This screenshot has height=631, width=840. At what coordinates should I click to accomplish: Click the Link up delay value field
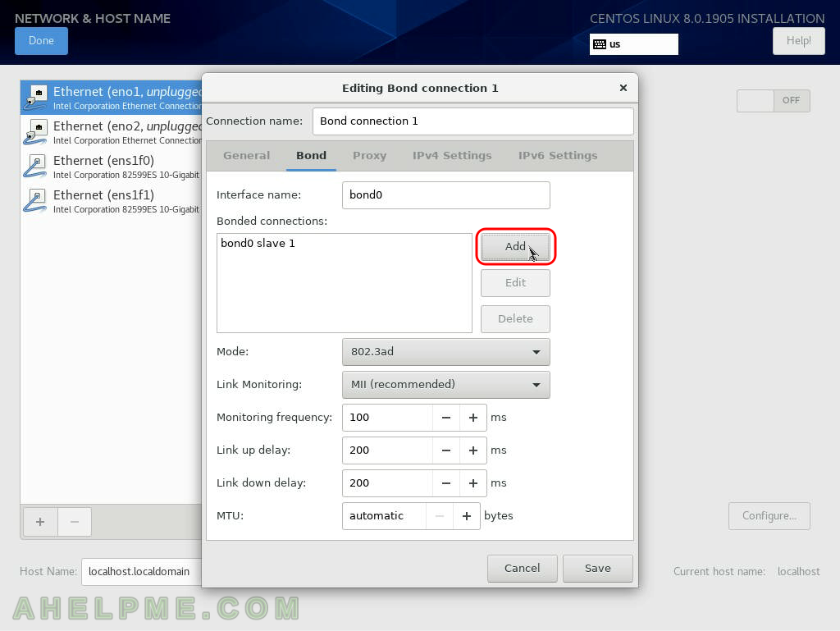pos(387,450)
